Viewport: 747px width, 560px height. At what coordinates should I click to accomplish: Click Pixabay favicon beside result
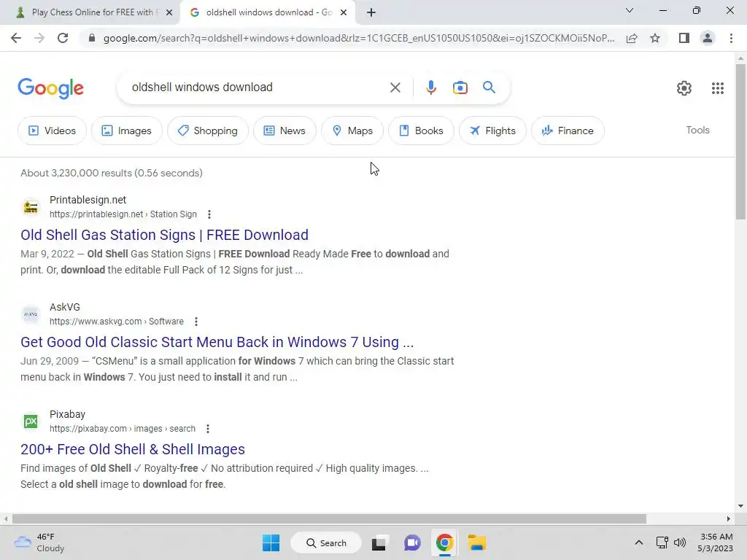31,421
